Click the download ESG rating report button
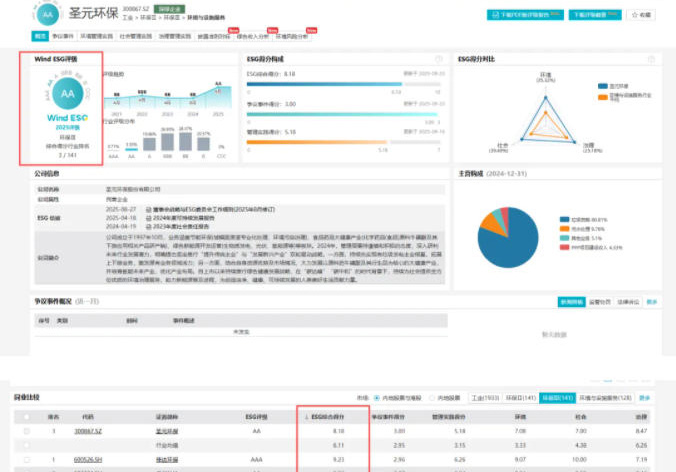 (x=525, y=15)
